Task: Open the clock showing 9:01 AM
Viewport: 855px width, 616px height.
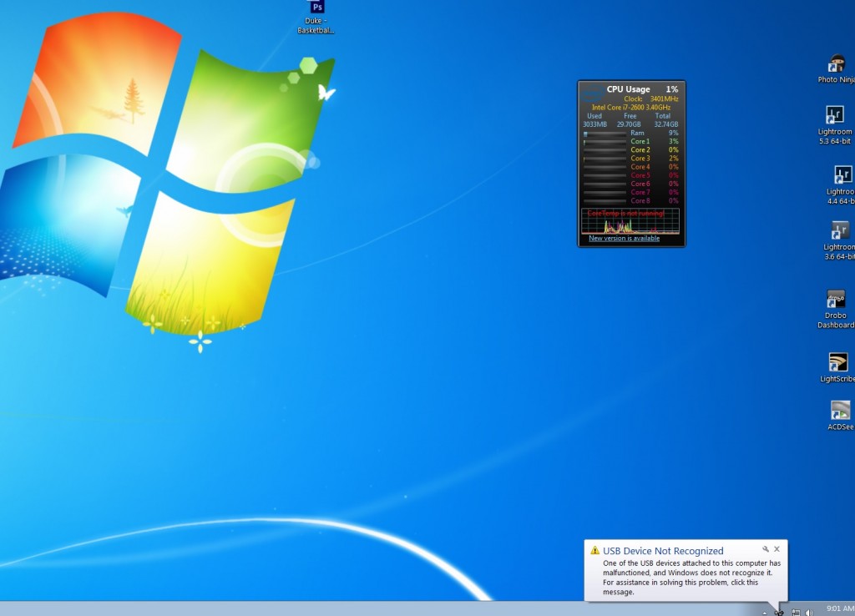Action: [x=840, y=608]
